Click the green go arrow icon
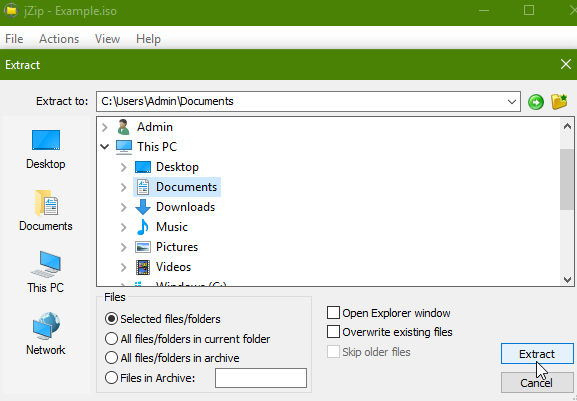This screenshot has height=401, width=577. click(536, 102)
